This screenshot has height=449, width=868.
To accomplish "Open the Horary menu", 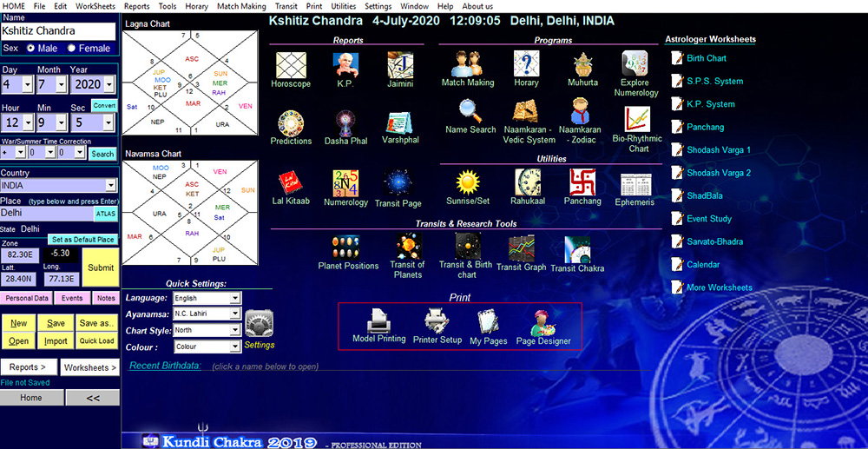I will click(x=197, y=6).
